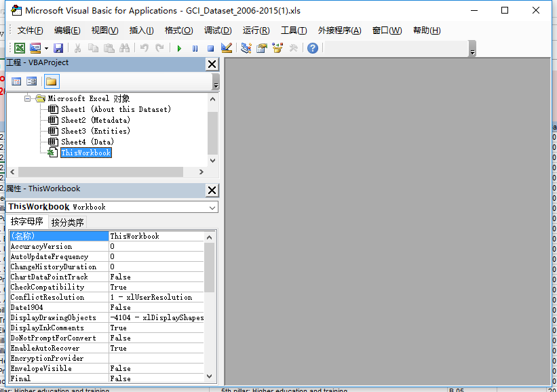Open the 格式(O) menu
This screenshot has height=392, width=557.
click(178, 31)
